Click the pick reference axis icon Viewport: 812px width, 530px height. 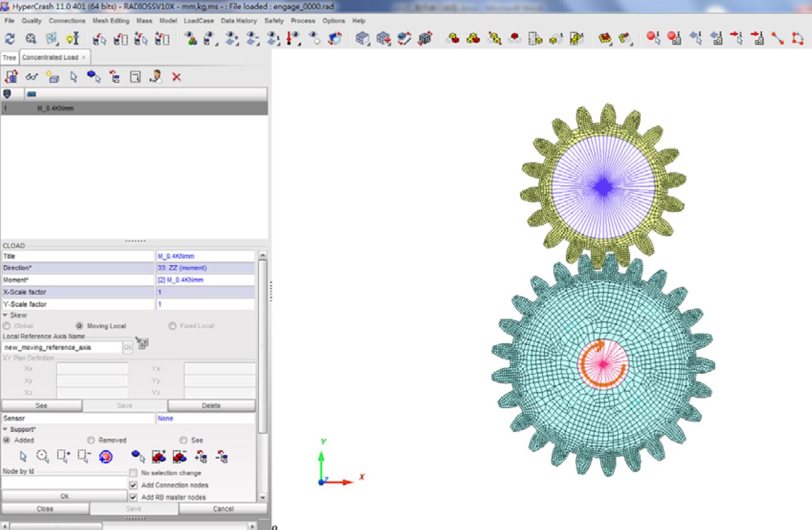point(142,343)
